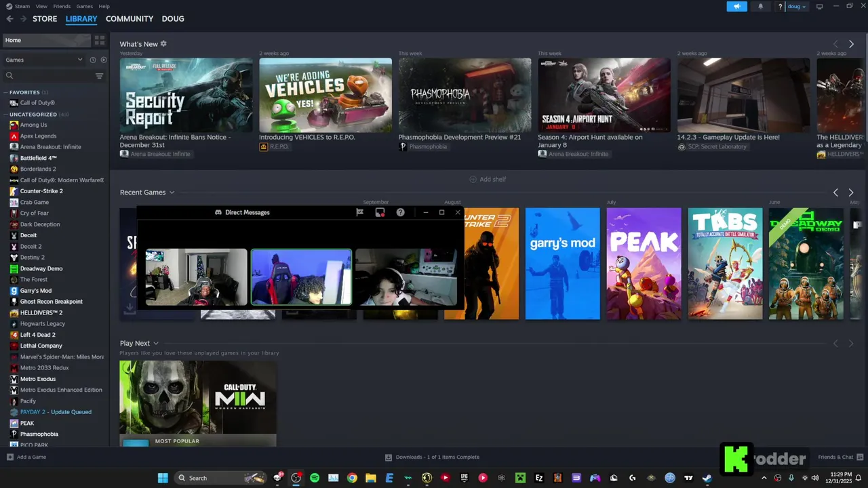The width and height of the screenshot is (868, 488).
Task: Open advanced filter options in library search
Action: [x=99, y=76]
